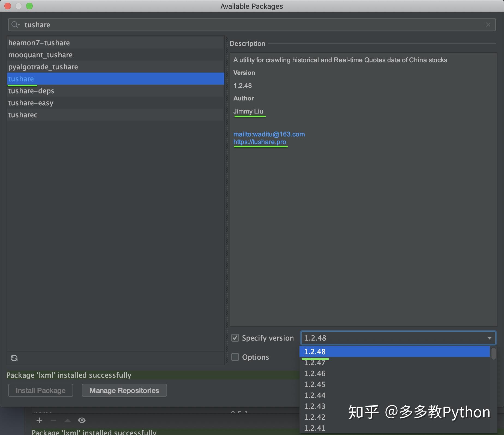Click the Manage Repositories button
This screenshot has height=435, width=504.
pos(124,390)
